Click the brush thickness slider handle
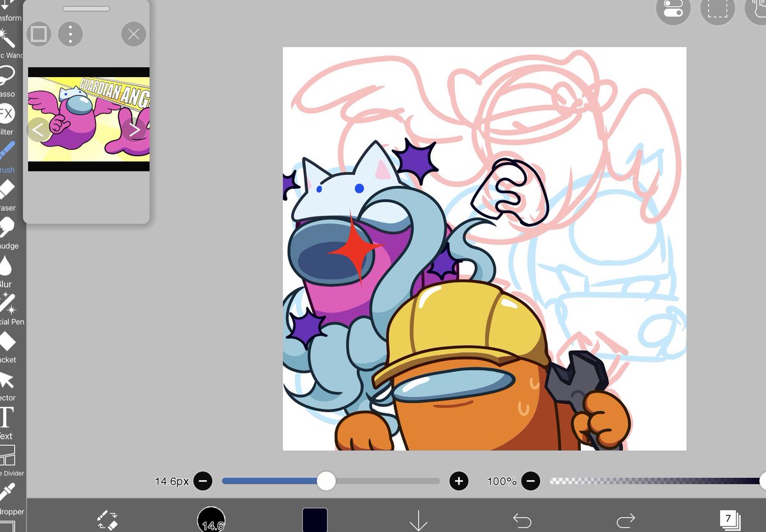 pyautogui.click(x=326, y=481)
